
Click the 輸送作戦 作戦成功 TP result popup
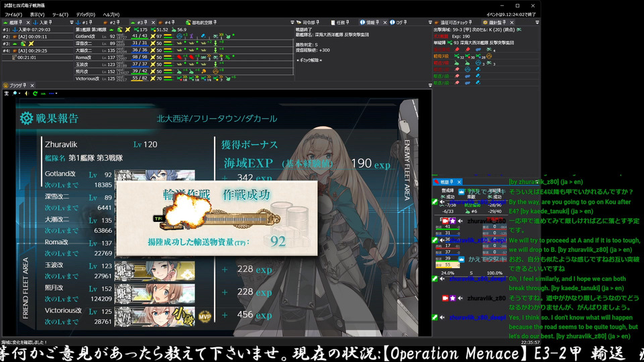[217, 218]
